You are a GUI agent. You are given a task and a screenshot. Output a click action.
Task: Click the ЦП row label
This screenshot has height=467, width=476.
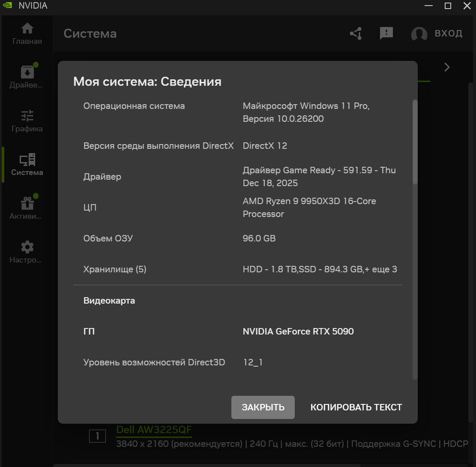pyautogui.click(x=90, y=208)
